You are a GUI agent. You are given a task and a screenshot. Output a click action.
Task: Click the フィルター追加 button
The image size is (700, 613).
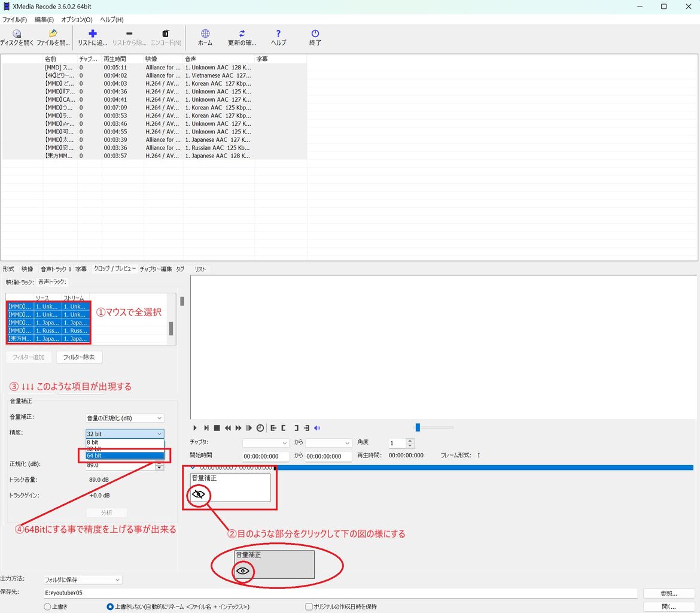29,357
